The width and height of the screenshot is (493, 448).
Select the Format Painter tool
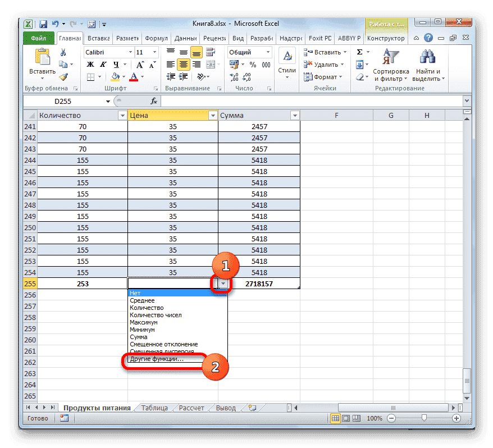point(63,76)
